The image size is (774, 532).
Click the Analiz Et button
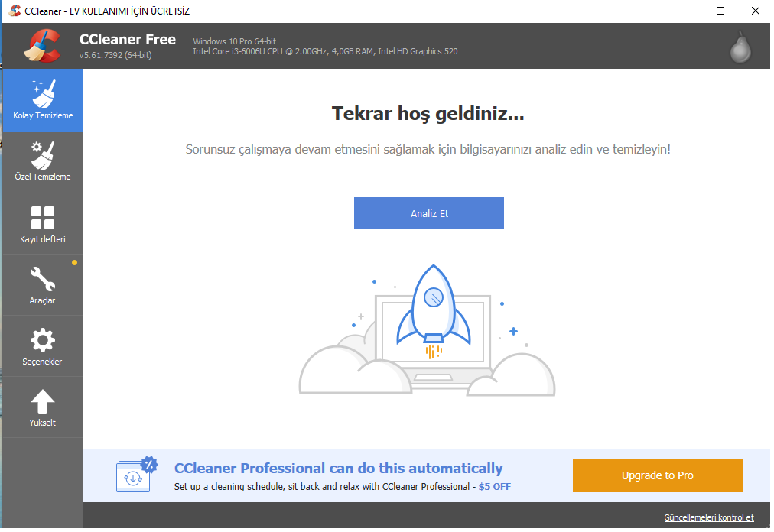[429, 213]
